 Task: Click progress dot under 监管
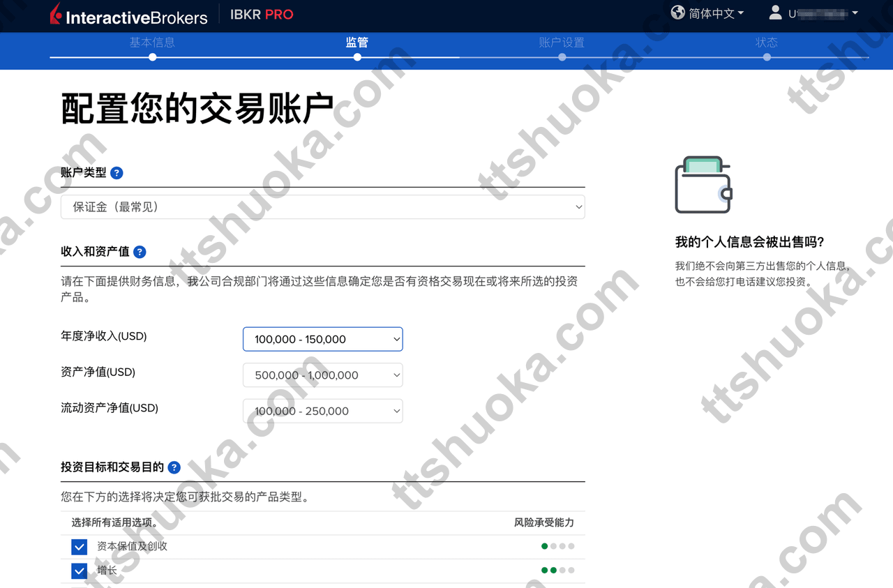[357, 57]
